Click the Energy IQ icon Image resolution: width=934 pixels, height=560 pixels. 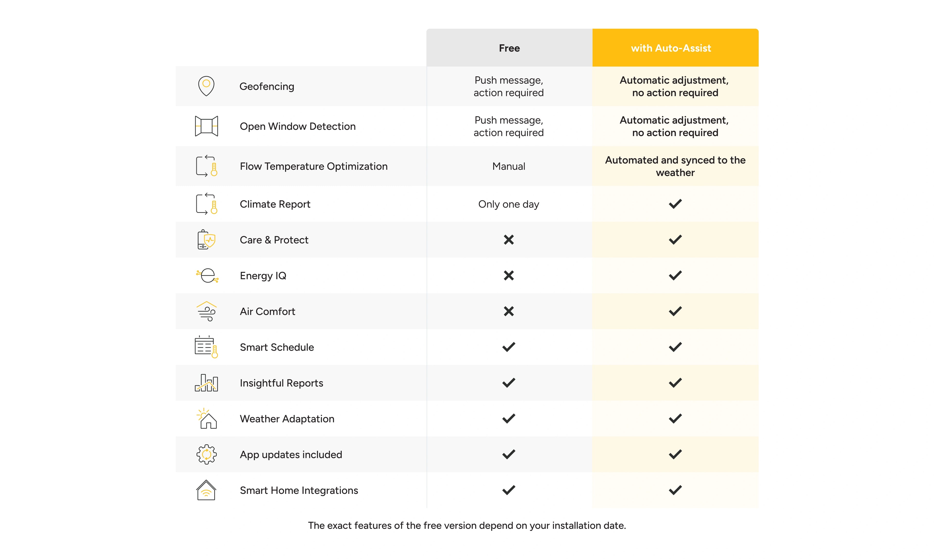(207, 275)
